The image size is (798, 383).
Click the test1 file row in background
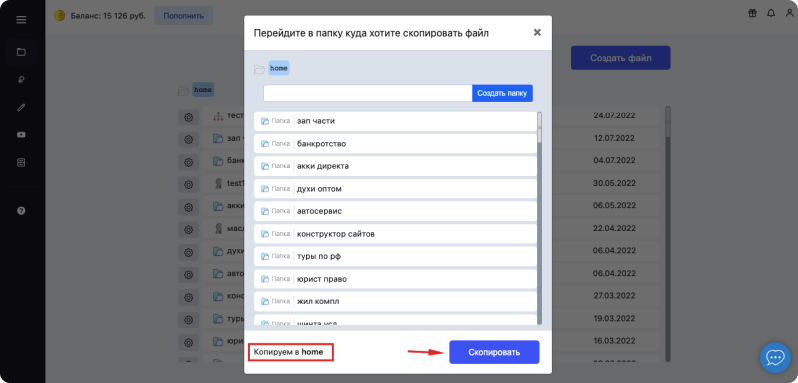[430, 184]
